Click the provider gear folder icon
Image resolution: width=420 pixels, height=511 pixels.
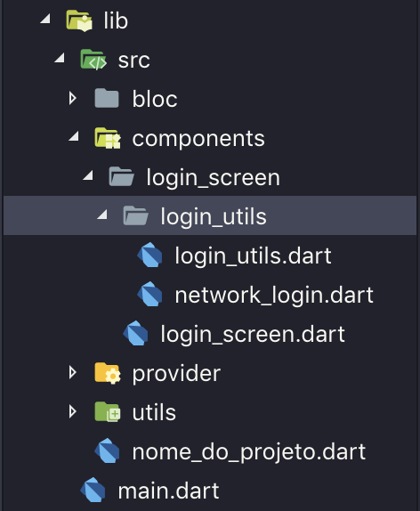click(108, 373)
